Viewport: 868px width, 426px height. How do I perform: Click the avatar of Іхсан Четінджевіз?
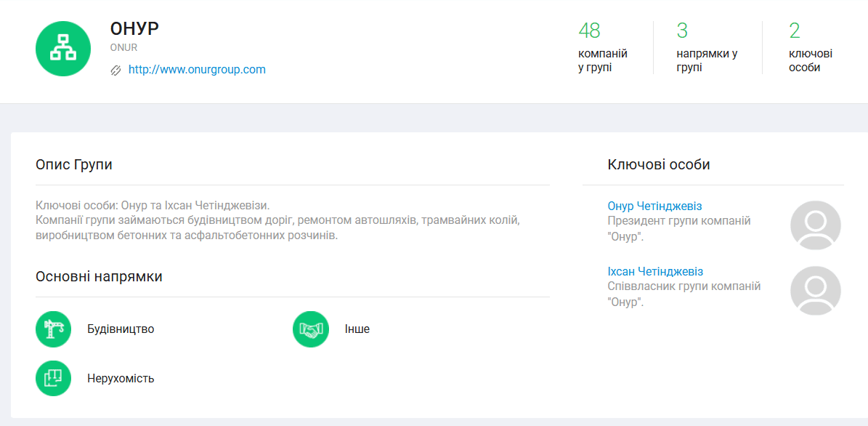pos(815,291)
